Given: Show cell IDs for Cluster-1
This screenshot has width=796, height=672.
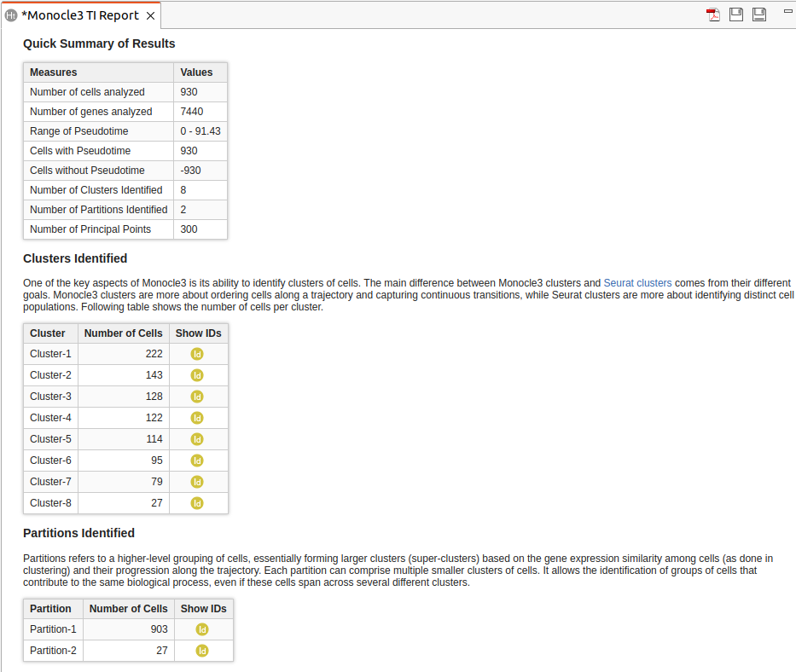Looking at the screenshot, I should 197,354.
